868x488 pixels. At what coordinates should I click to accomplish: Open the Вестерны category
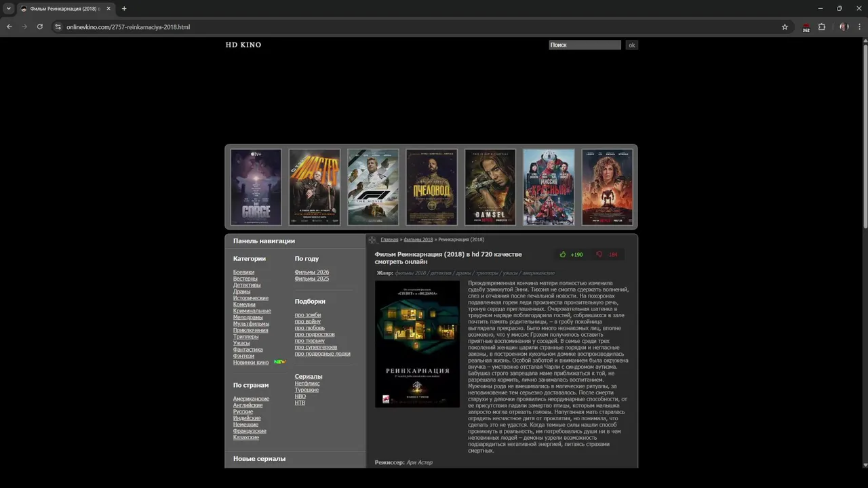245,279
